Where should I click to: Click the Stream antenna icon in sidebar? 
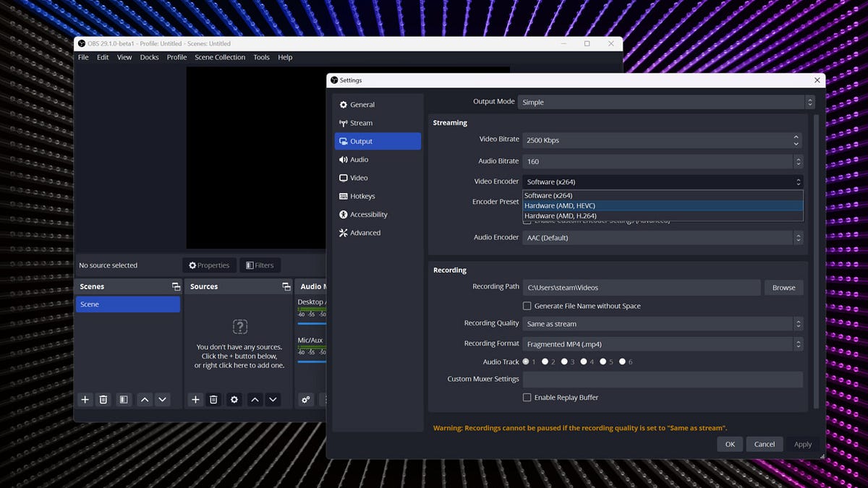click(344, 123)
